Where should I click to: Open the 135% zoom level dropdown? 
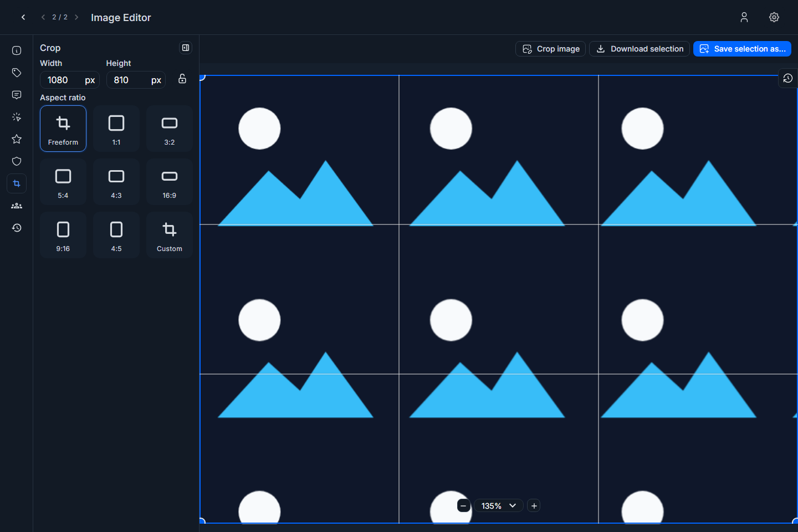[x=499, y=505]
